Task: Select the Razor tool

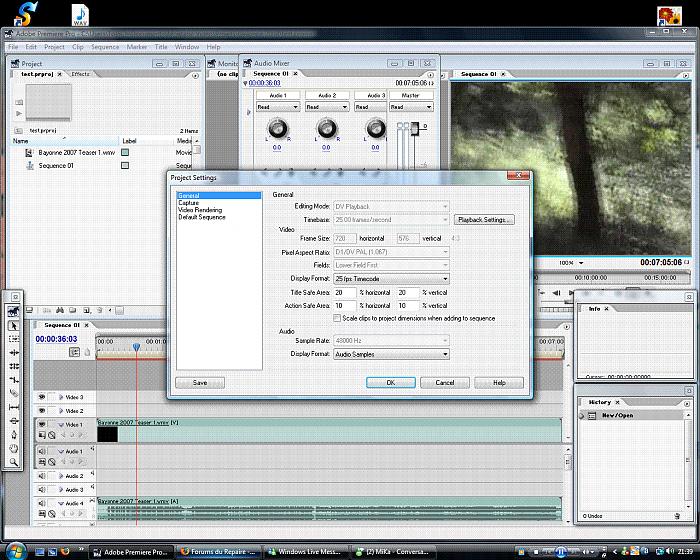Action: (x=14, y=393)
